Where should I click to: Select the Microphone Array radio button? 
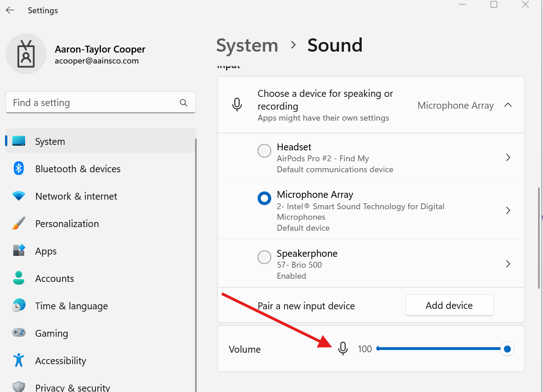(x=264, y=198)
